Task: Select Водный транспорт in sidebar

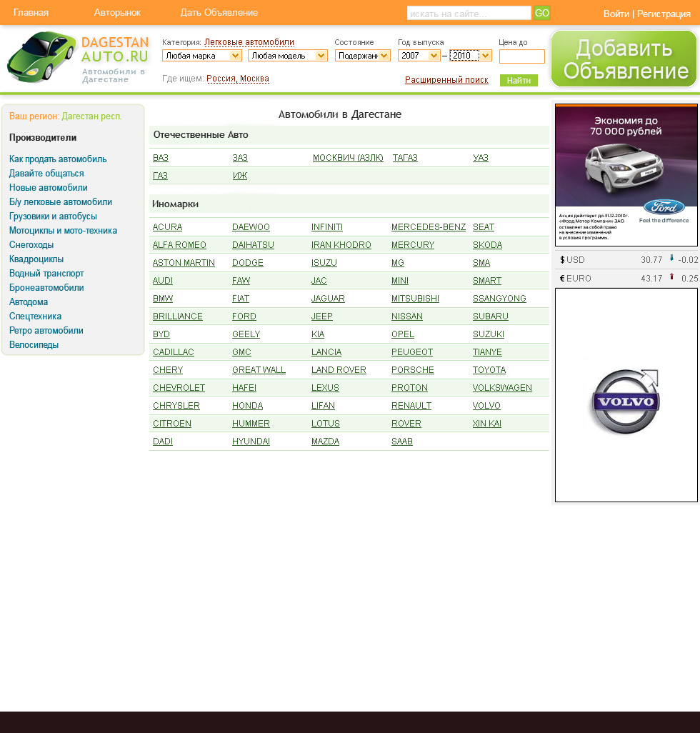Action: tap(46, 274)
